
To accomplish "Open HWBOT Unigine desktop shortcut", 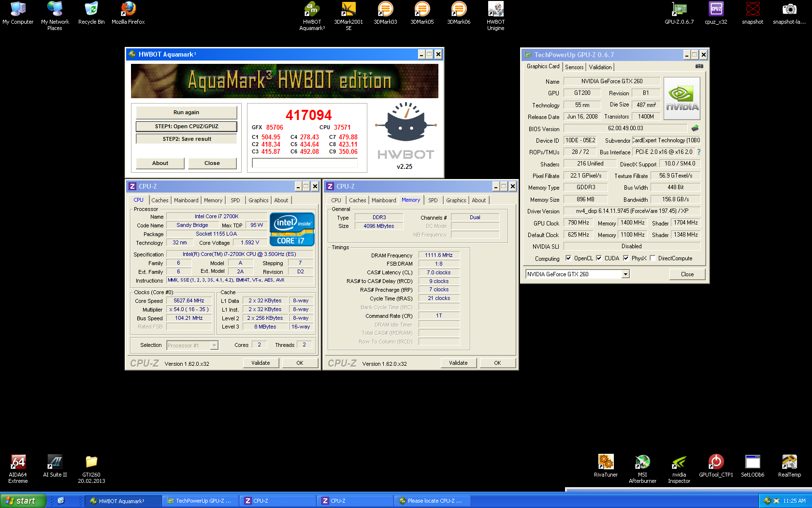I will [495, 16].
